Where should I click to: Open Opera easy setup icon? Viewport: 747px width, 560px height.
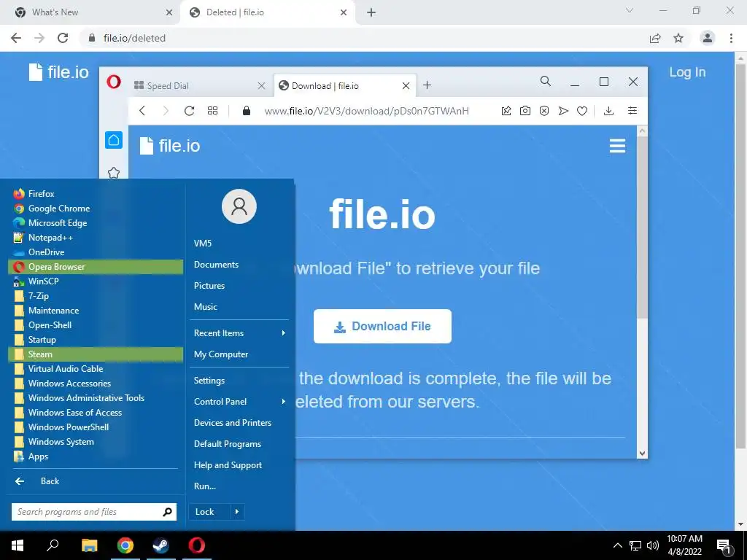[x=632, y=111]
